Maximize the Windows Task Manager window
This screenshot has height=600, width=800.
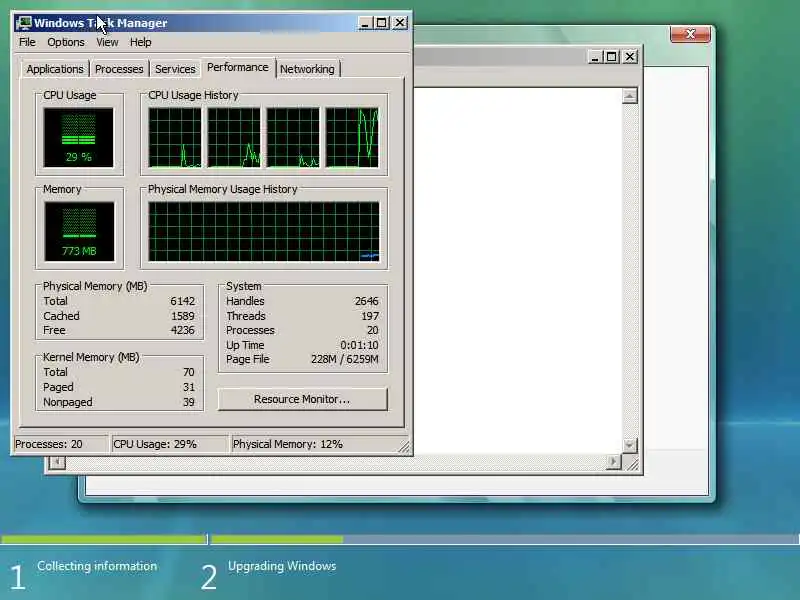pyautogui.click(x=382, y=23)
